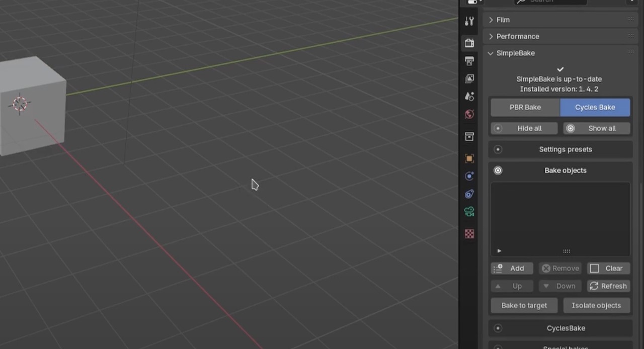The image size is (644, 349).
Task: Click the Bake to target button
Action: click(x=524, y=305)
